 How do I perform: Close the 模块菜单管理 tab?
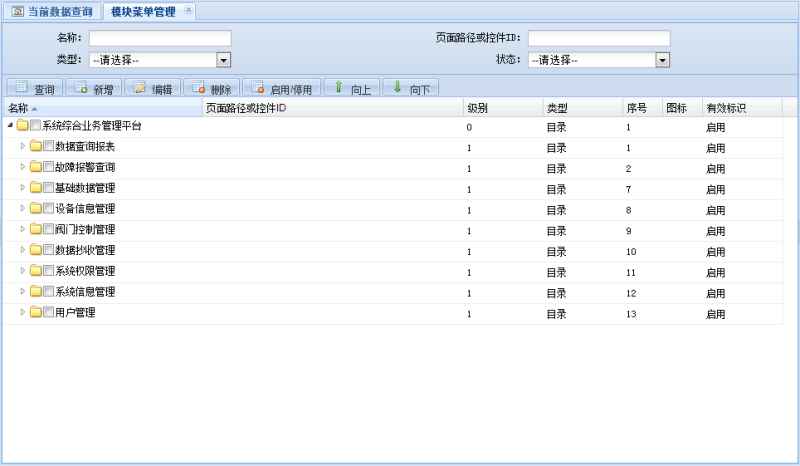pos(188,10)
